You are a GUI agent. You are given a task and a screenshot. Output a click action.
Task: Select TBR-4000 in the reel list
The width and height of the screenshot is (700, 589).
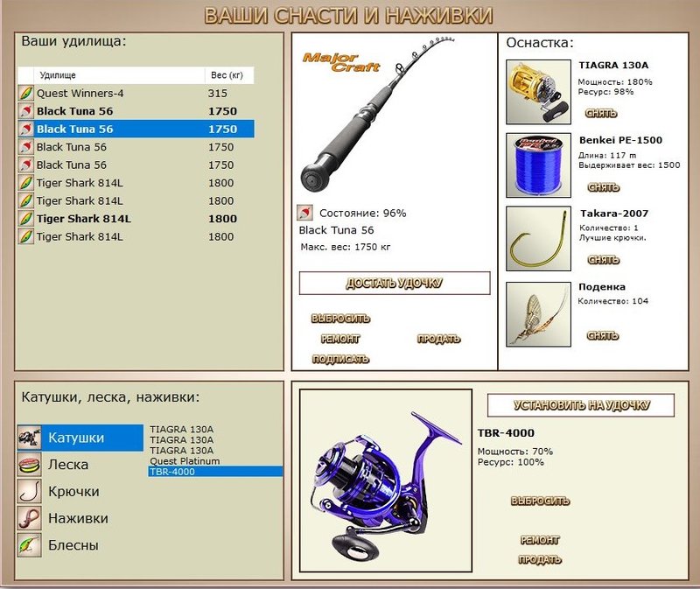pos(215,472)
